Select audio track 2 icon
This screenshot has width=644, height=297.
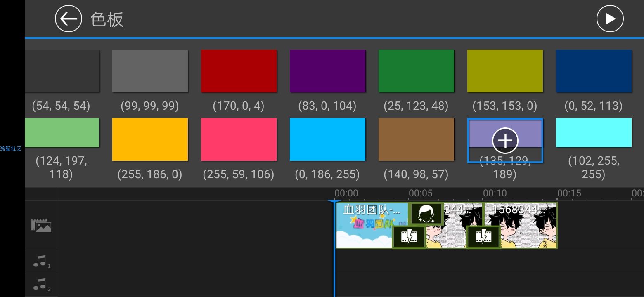pyautogui.click(x=41, y=285)
